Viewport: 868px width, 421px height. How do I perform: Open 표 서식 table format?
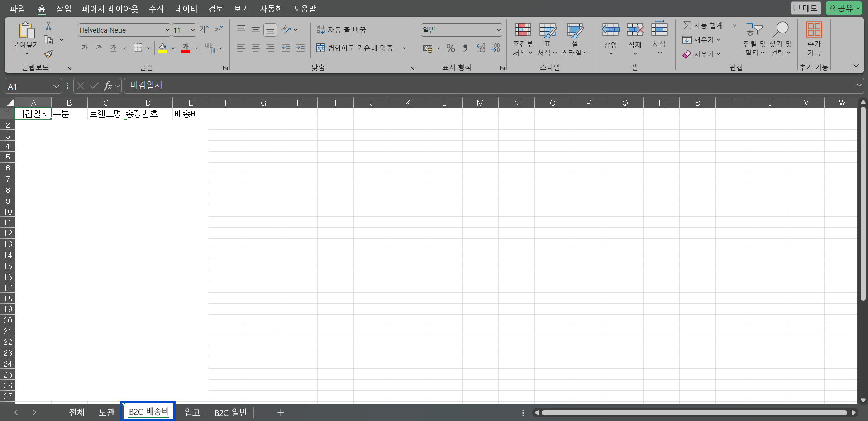[547, 40]
